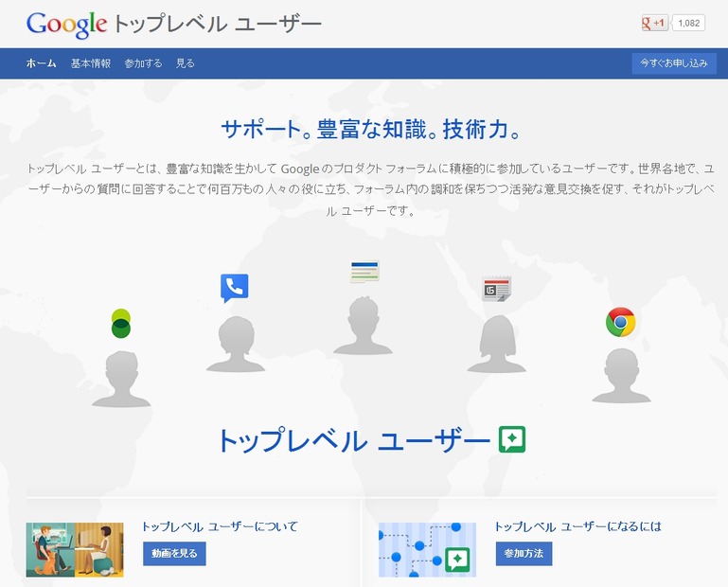This screenshot has width=728, height=587.
Task: Click the Google News newspaper icon
Action: [x=496, y=289]
